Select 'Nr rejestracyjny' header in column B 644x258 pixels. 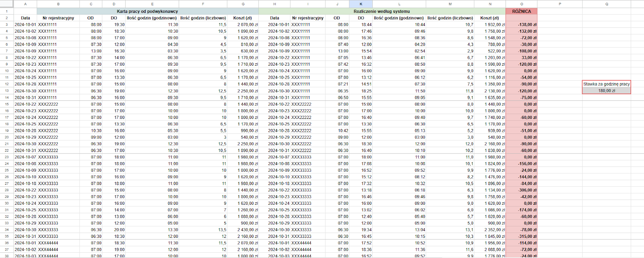click(x=58, y=18)
